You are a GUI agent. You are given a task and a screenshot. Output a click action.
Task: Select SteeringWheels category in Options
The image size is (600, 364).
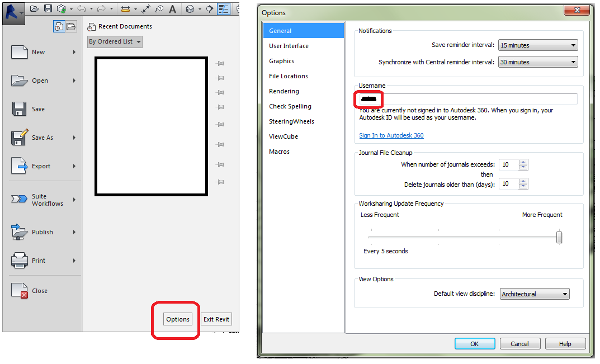304,121
